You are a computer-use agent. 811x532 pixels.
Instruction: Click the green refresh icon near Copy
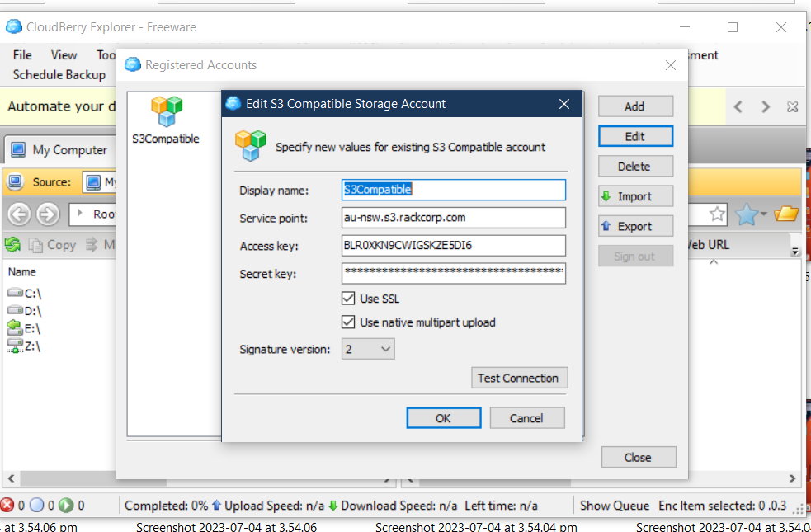click(x=13, y=244)
